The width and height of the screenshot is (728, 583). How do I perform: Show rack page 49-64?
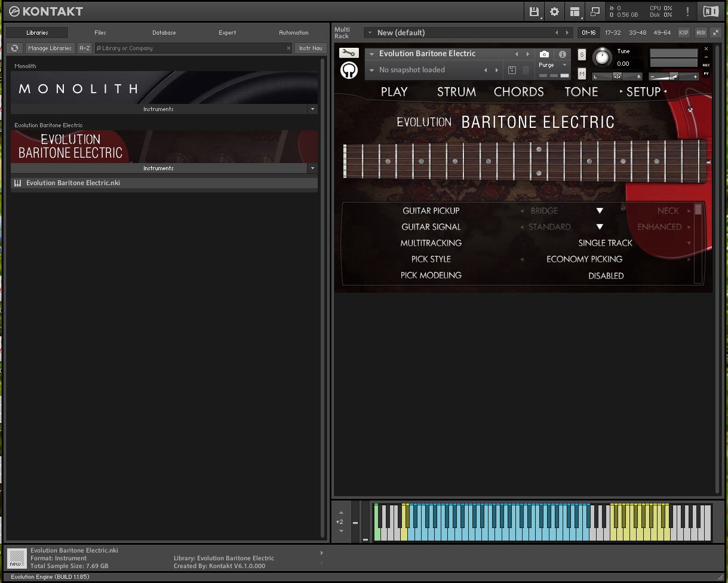662,32
